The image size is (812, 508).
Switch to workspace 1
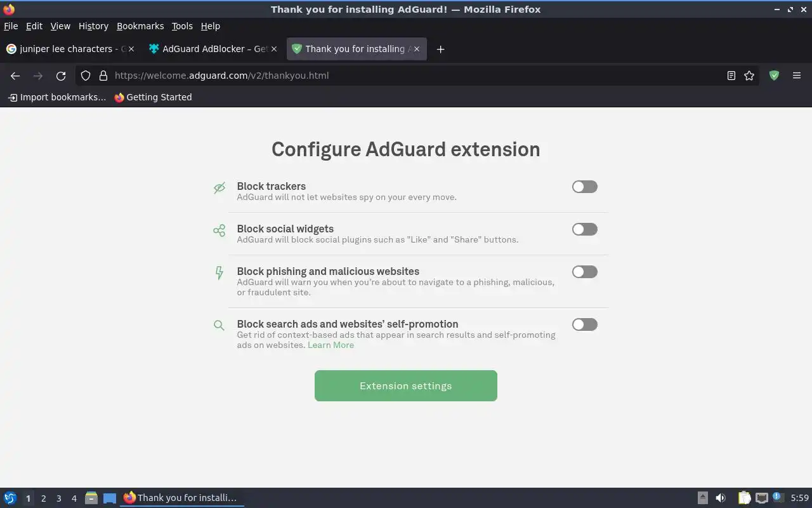[x=28, y=498]
